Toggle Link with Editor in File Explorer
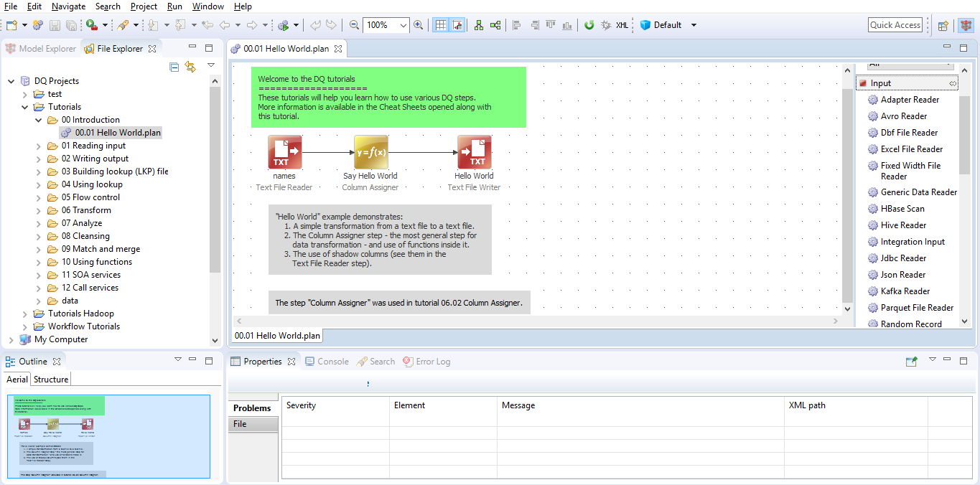 point(190,67)
